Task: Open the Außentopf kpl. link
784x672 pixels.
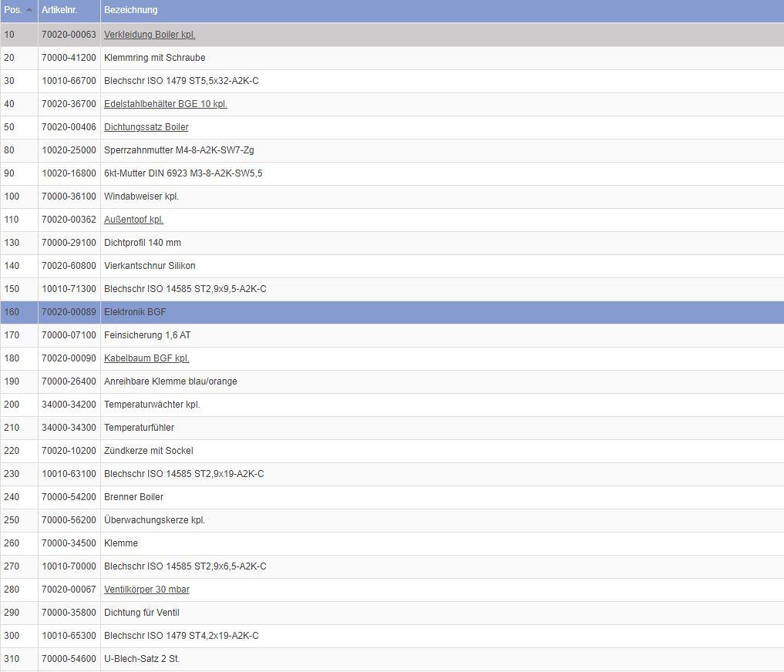Action: click(133, 220)
